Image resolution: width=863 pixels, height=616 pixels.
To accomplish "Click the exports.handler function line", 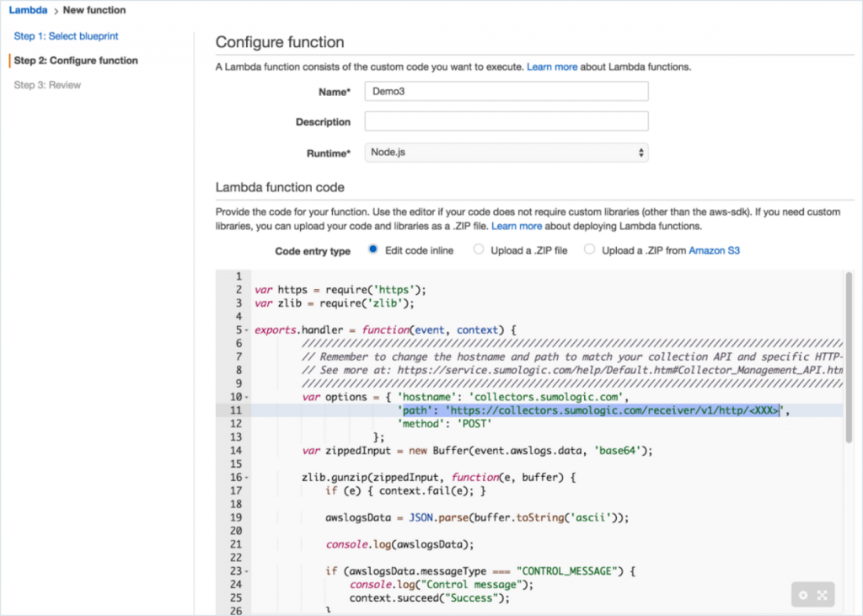I will click(385, 330).
